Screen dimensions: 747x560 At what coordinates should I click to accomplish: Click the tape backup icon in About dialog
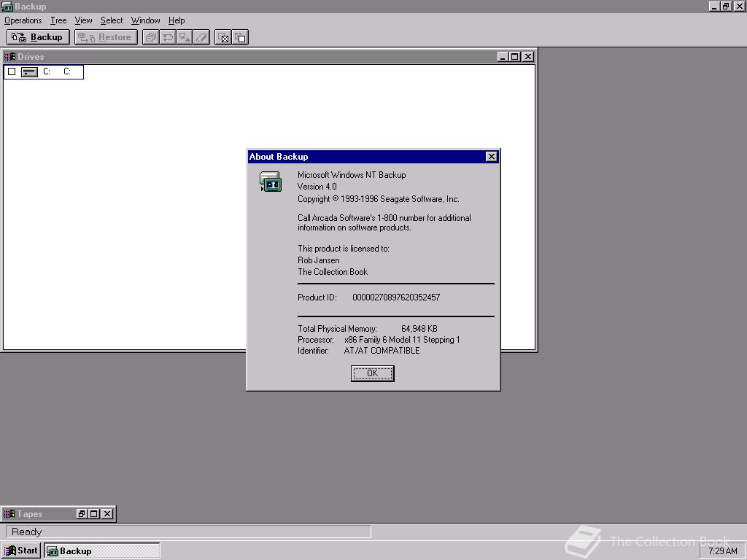pos(271,182)
